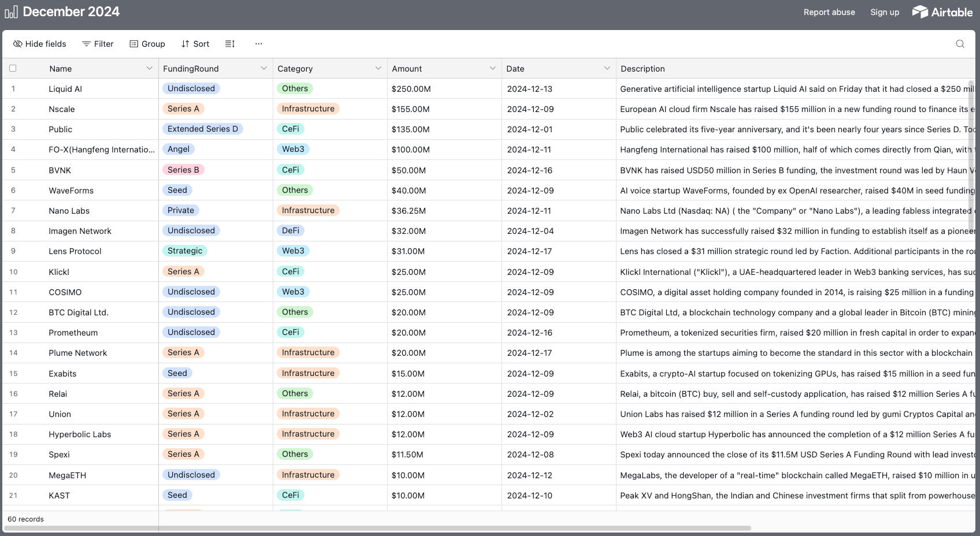The image size is (980, 536).
Task: Click the Extended Series D tag for Public
Action: pyautogui.click(x=202, y=129)
